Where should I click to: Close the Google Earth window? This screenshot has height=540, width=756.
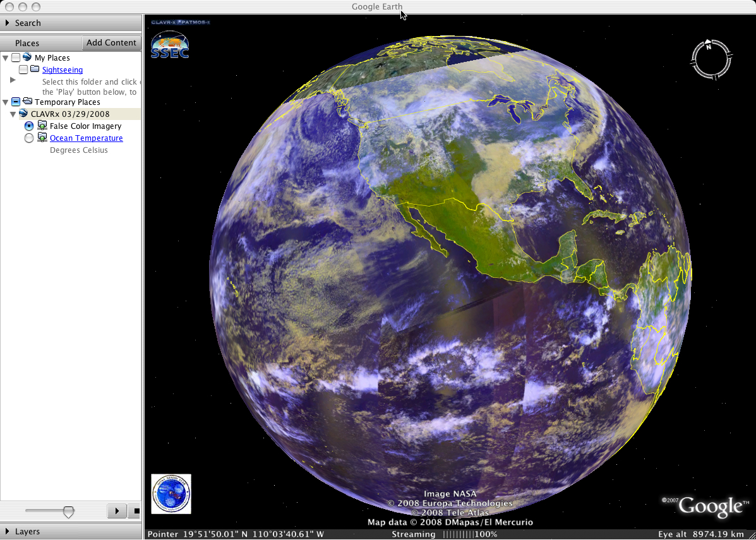(x=9, y=7)
